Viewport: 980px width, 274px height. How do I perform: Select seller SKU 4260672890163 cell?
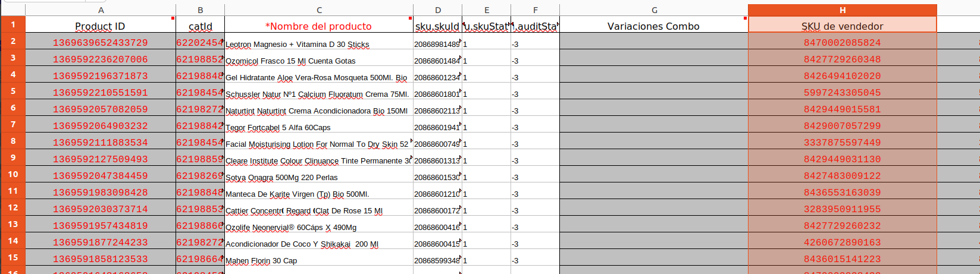point(843,241)
